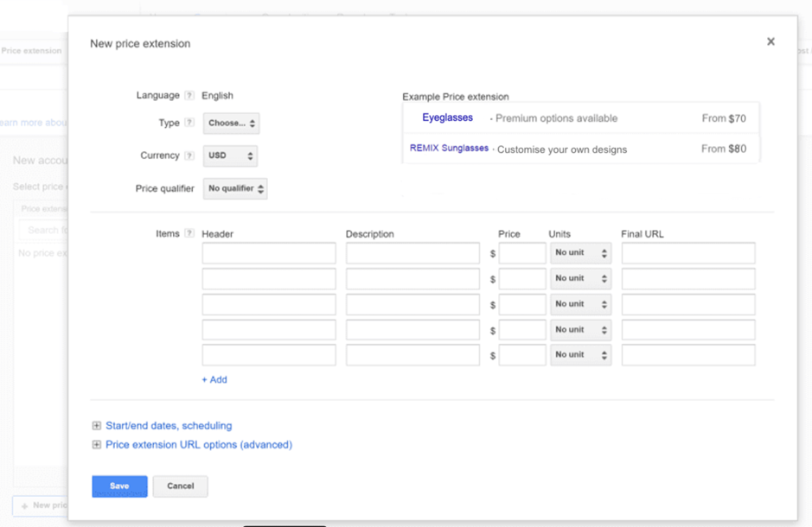This screenshot has width=812, height=527.
Task: Open the Type dropdown
Action: pyautogui.click(x=231, y=124)
